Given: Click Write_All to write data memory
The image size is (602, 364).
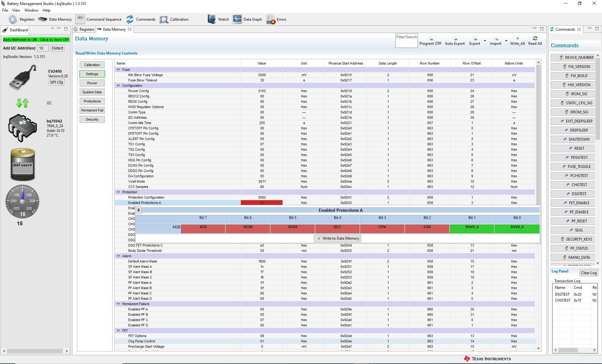Looking at the screenshot, I should (517, 41).
